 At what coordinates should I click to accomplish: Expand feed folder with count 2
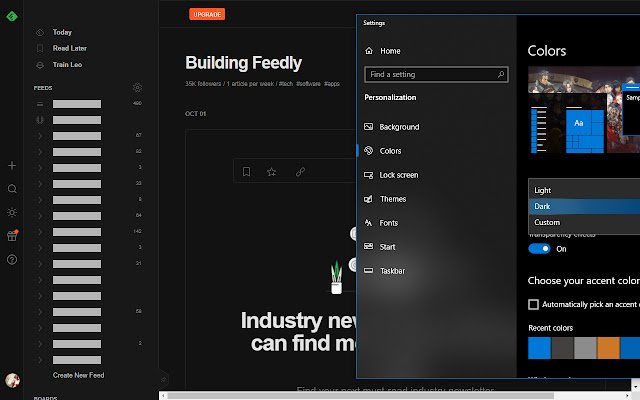pos(40,344)
